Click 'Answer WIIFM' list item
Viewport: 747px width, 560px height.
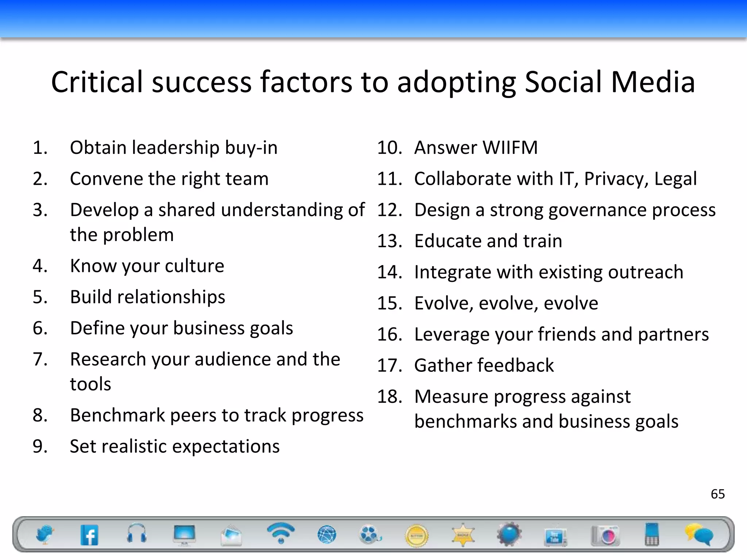[x=476, y=148]
